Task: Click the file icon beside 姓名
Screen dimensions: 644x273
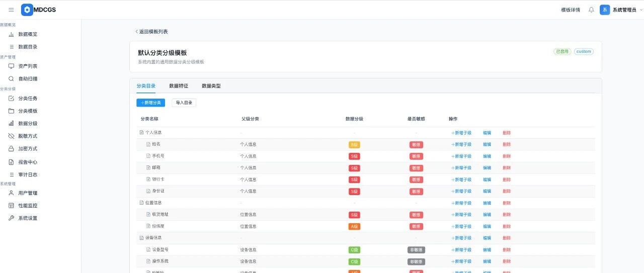Action: tap(148, 144)
